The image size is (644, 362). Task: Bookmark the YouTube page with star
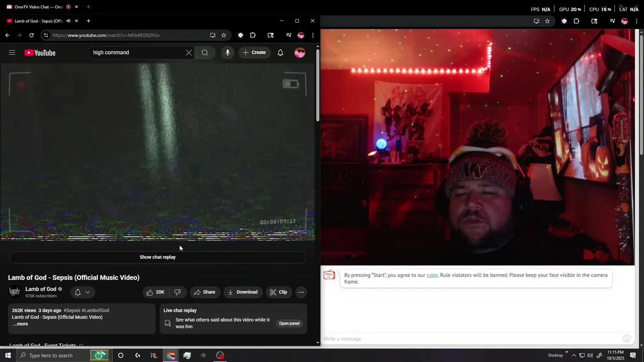(x=224, y=35)
